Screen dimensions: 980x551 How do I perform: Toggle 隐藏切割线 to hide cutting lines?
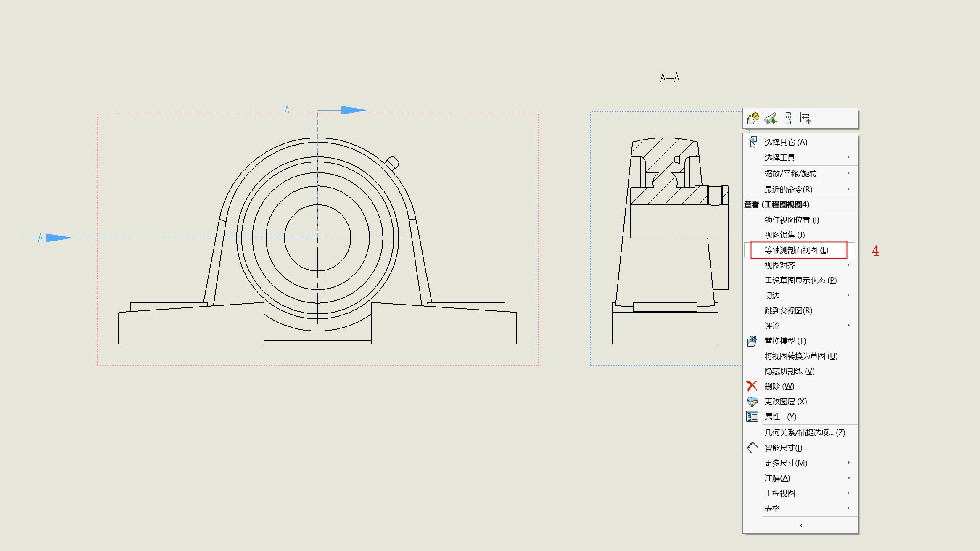point(790,371)
